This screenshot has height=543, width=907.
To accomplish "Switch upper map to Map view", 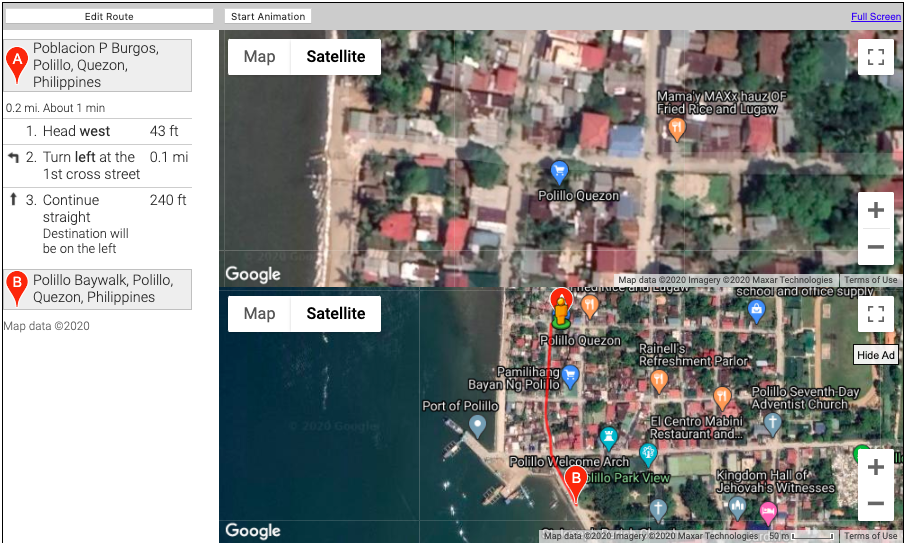I will 259,57.
